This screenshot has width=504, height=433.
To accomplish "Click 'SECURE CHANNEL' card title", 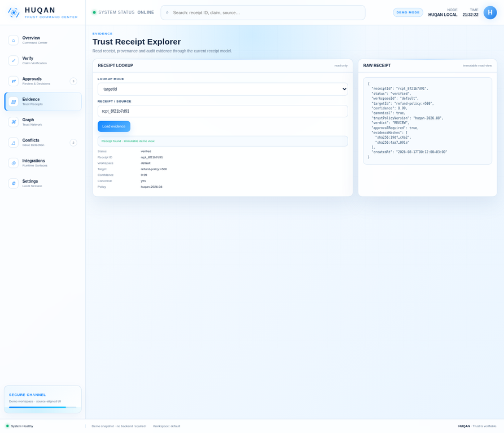I will (27, 395).
